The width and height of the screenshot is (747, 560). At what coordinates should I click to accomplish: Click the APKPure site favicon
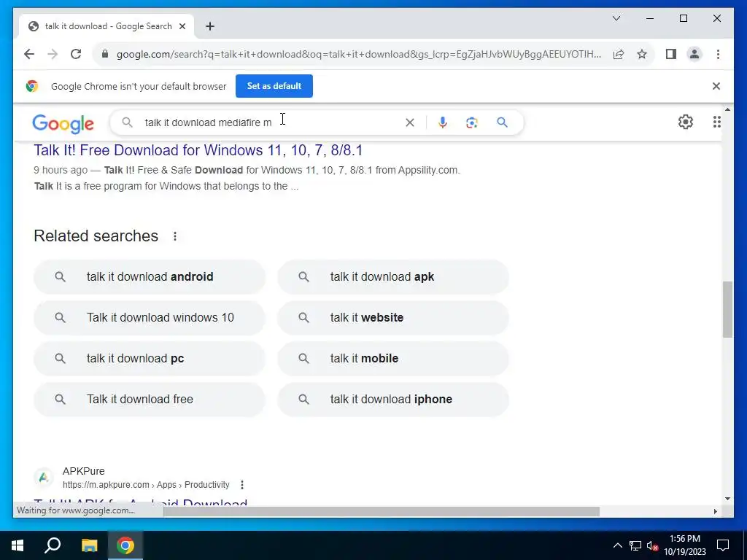click(44, 477)
